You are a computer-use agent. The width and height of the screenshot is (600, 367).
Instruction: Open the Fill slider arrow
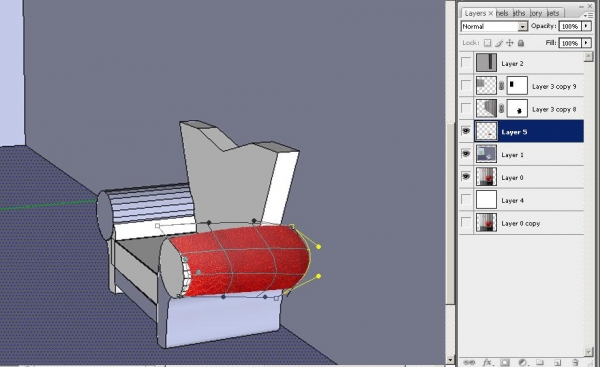tap(586, 43)
